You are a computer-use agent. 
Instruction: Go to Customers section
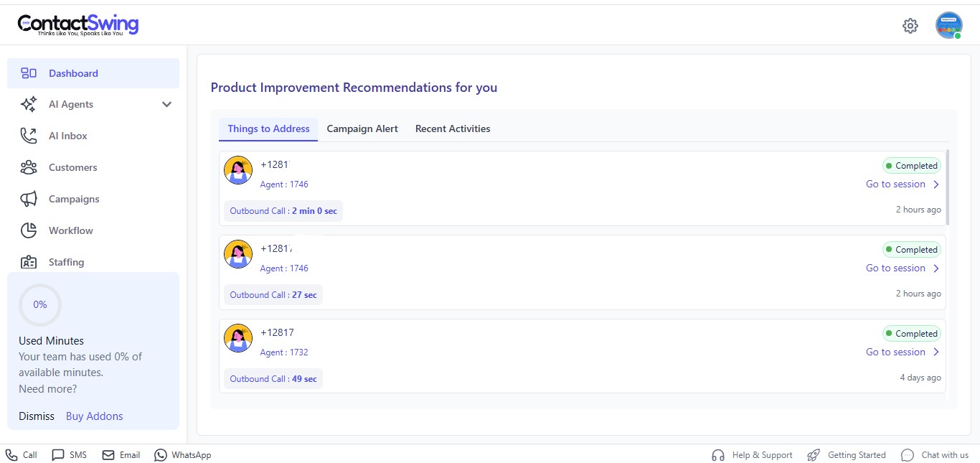click(72, 167)
